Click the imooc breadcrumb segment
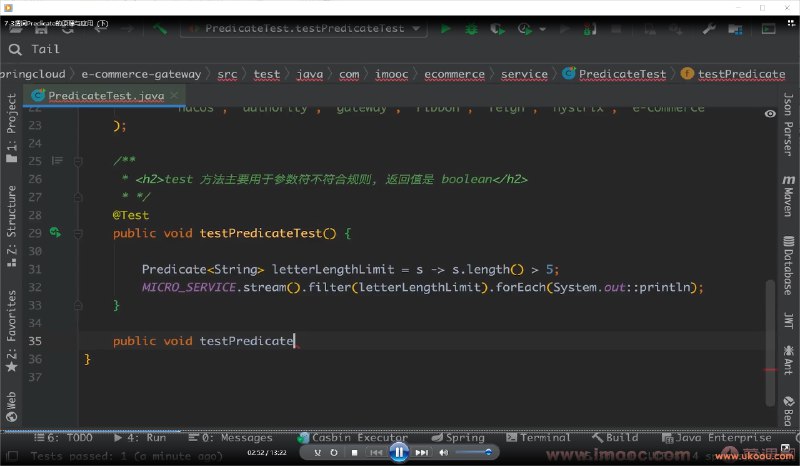The image size is (800, 466). (x=391, y=74)
